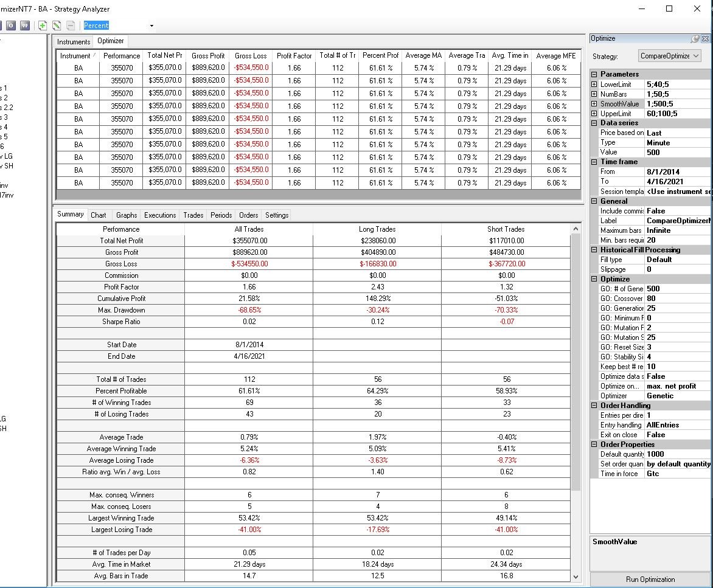713x588 pixels.
Task: Close the Optimize side panel
Action: point(705,39)
